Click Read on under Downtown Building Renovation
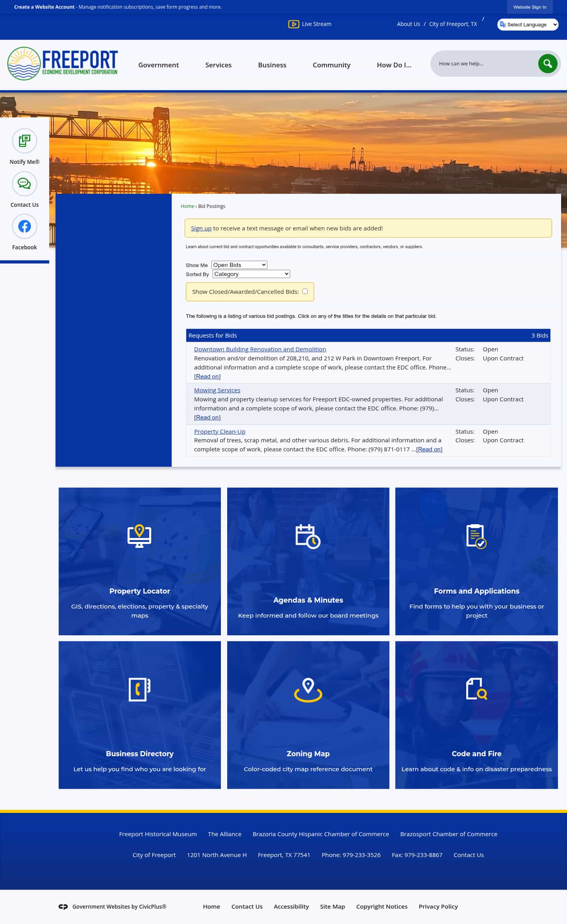567x924 pixels. [207, 376]
